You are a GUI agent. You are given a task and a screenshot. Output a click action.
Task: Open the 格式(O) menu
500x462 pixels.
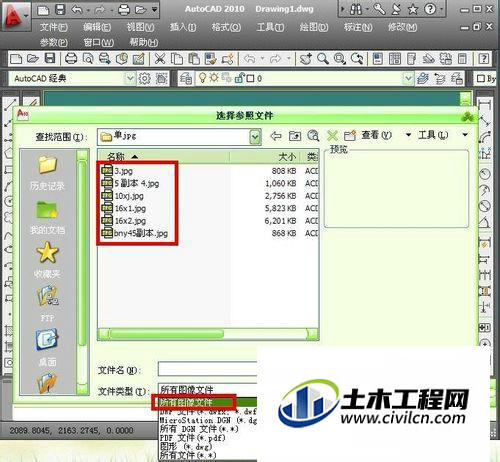coord(226,27)
